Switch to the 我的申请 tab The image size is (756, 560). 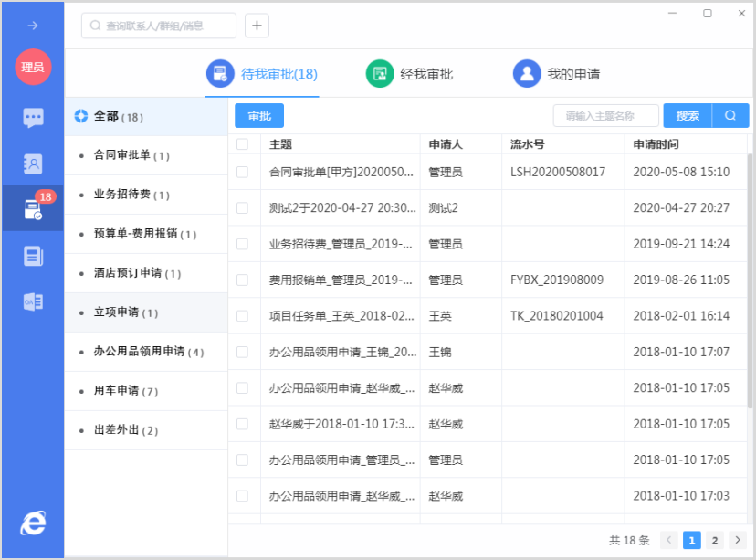point(556,74)
